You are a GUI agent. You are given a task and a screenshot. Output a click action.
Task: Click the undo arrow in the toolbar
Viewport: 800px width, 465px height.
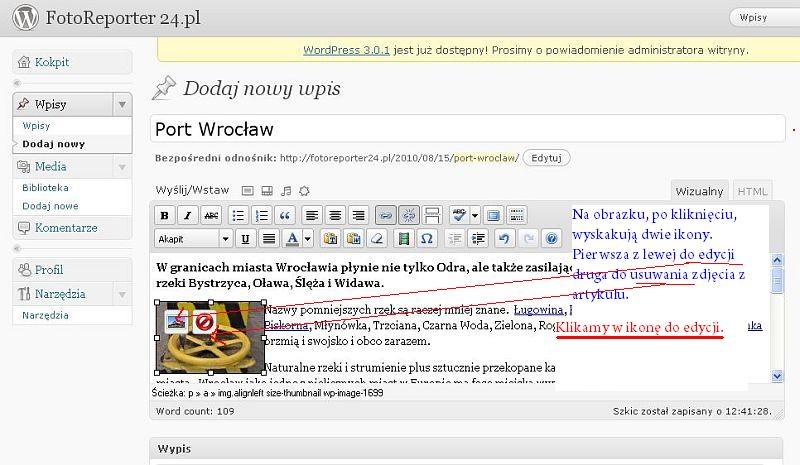coord(504,239)
